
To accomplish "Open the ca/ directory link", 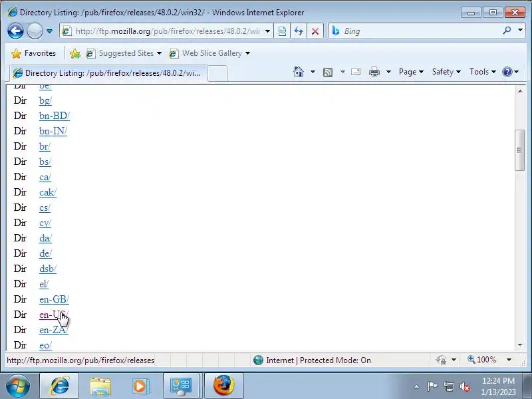I will pos(45,177).
